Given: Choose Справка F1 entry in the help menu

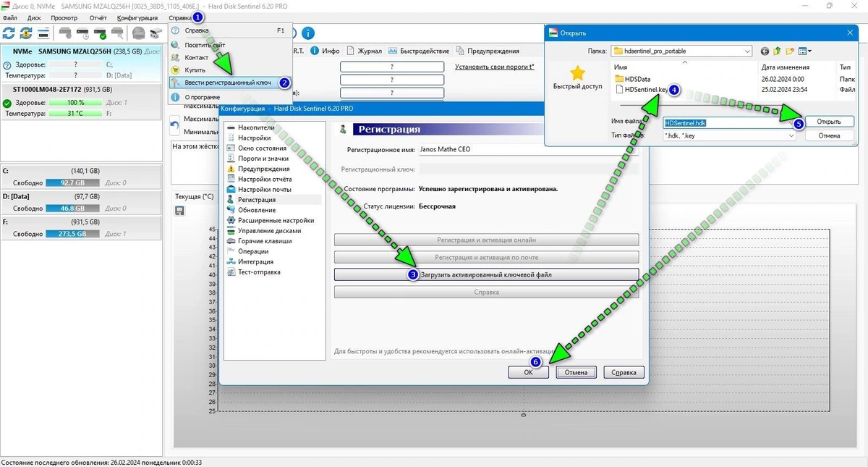Looking at the screenshot, I should click(x=230, y=31).
